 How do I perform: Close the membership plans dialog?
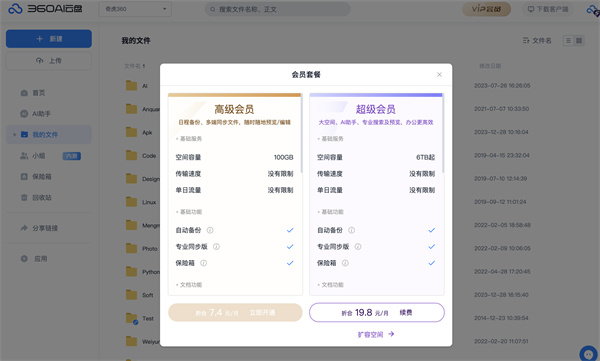click(x=439, y=75)
